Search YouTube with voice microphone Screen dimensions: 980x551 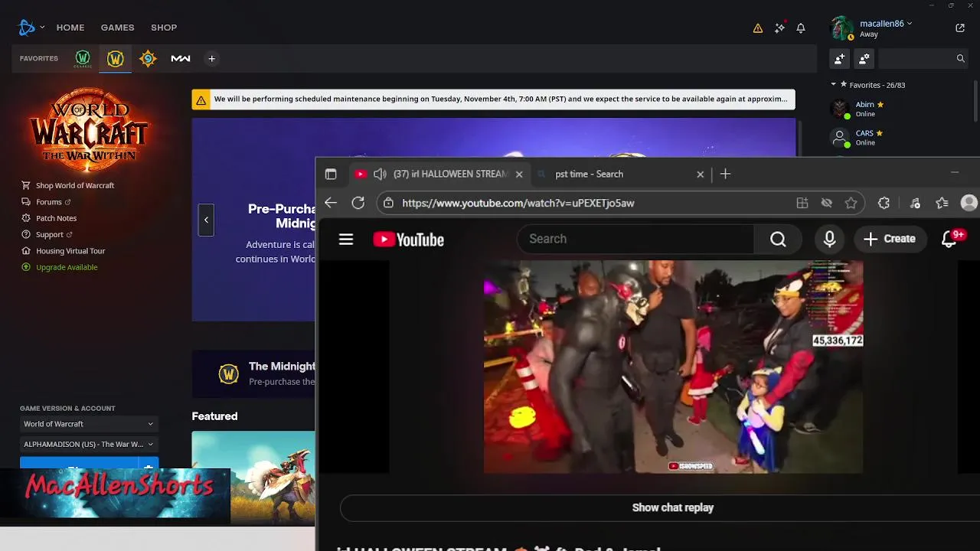829,240
